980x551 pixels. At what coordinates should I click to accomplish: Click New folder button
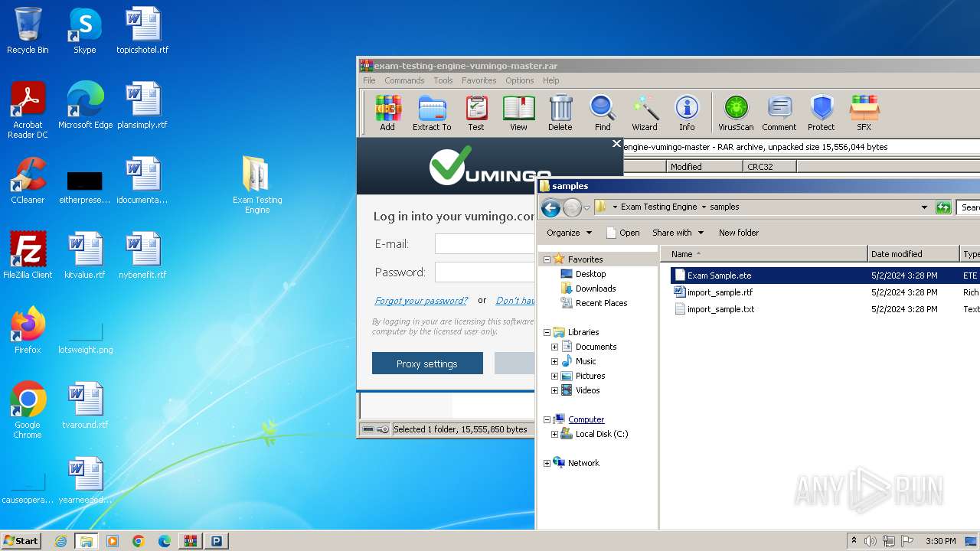pyautogui.click(x=739, y=233)
